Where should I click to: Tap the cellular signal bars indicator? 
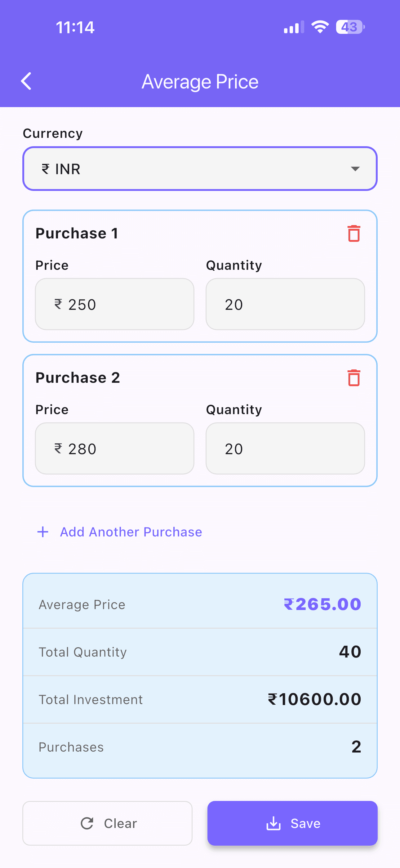293,28
